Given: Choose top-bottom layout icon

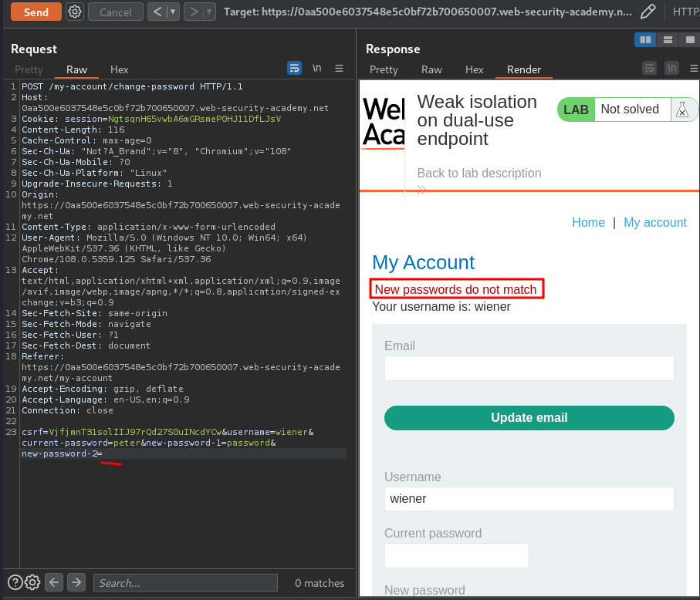Looking at the screenshot, I should click(668, 39).
